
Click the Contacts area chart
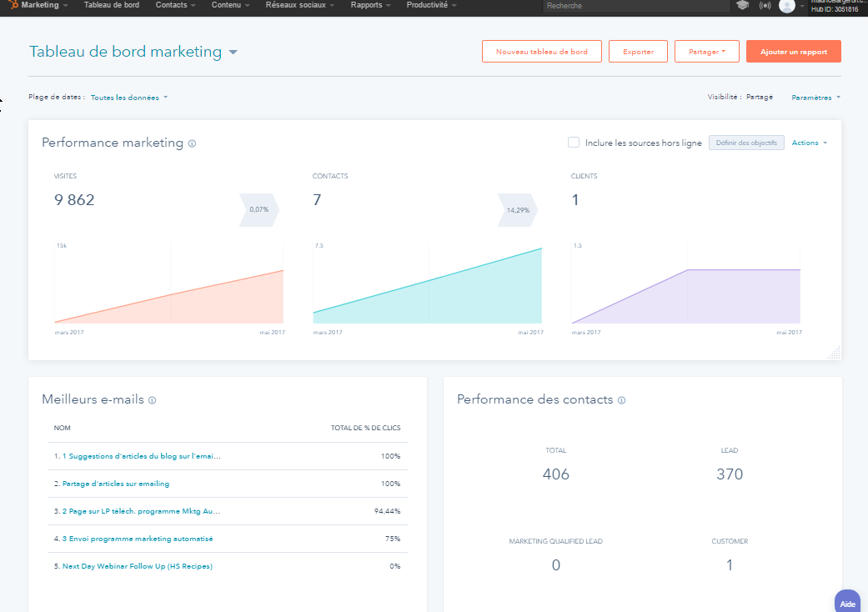[428, 283]
